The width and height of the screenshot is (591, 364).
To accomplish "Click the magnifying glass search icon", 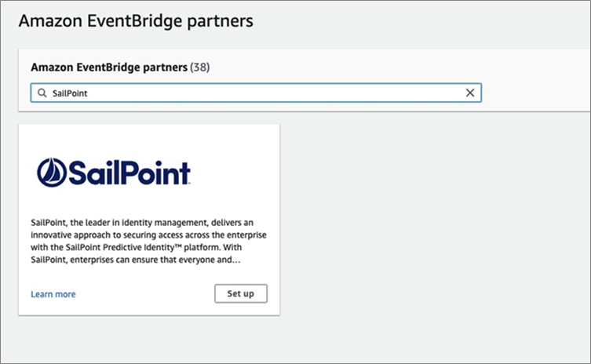I will [42, 93].
